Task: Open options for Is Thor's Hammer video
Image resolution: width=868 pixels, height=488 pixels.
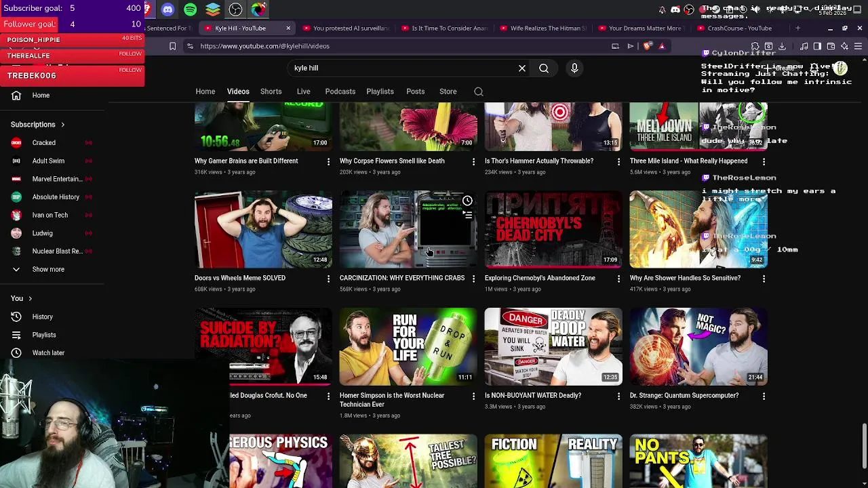Action: 618,161
